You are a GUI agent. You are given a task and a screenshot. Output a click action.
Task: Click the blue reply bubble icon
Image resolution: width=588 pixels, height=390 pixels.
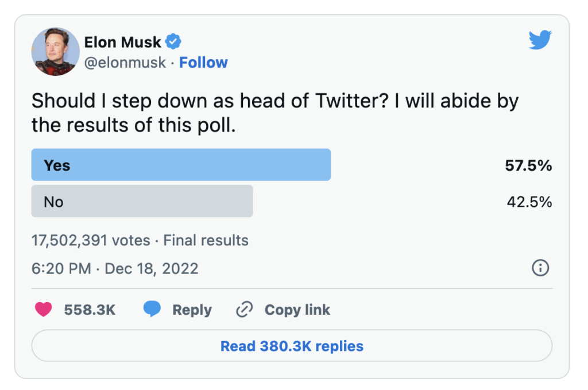click(x=152, y=309)
